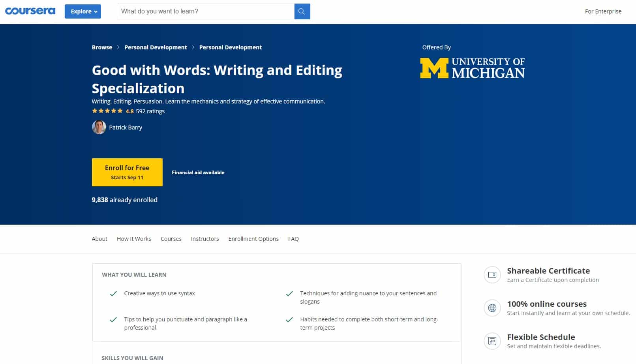Open the For Enterprise link
Image resolution: width=636 pixels, height=364 pixels.
(x=603, y=11)
